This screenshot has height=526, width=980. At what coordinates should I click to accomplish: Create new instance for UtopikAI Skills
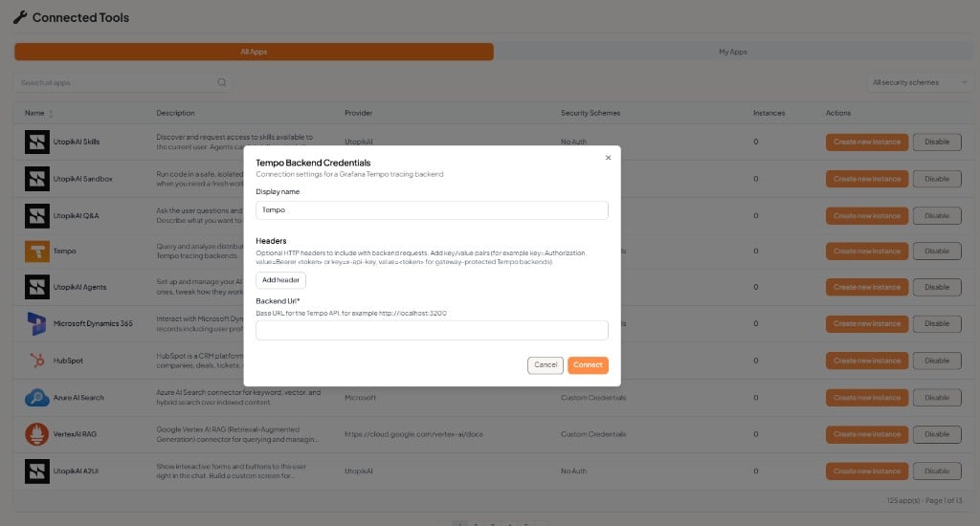pos(867,142)
